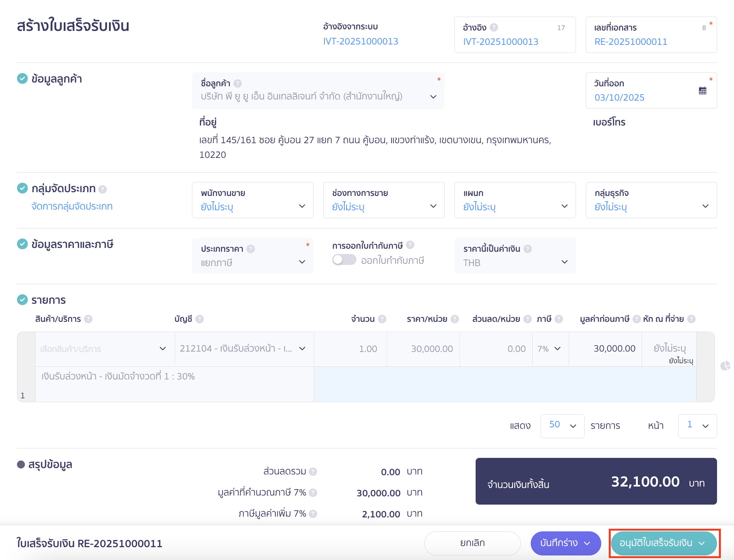
Task: Click the help icon next to ชื่อลูกค้า field
Action: click(x=238, y=83)
